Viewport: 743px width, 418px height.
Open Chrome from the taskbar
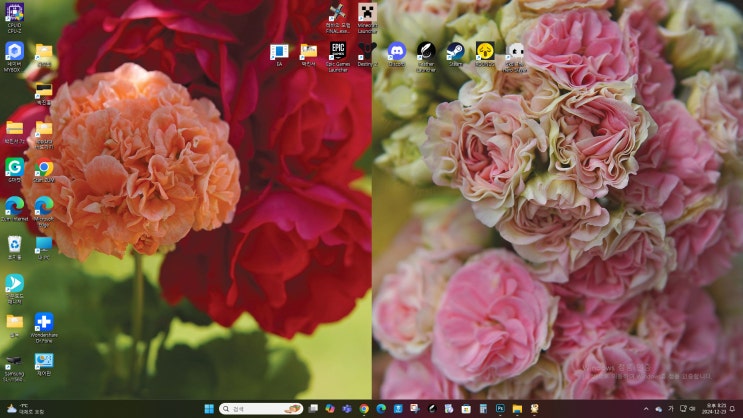364,409
